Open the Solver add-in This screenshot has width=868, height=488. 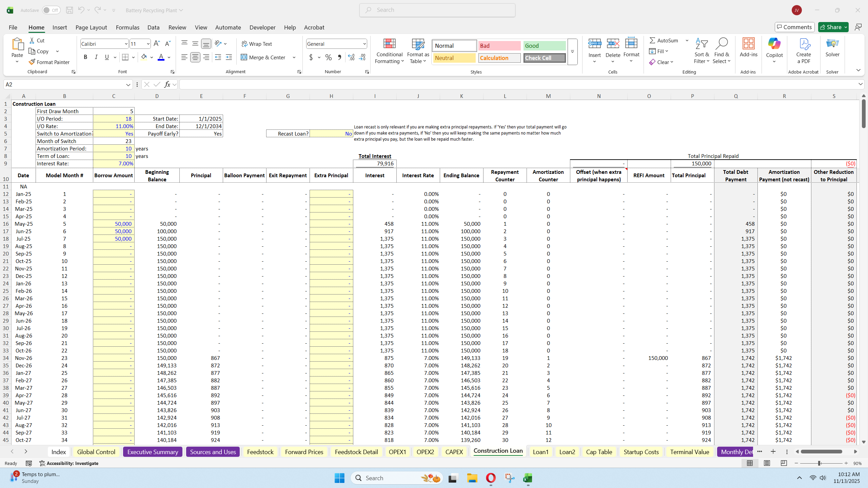click(832, 47)
